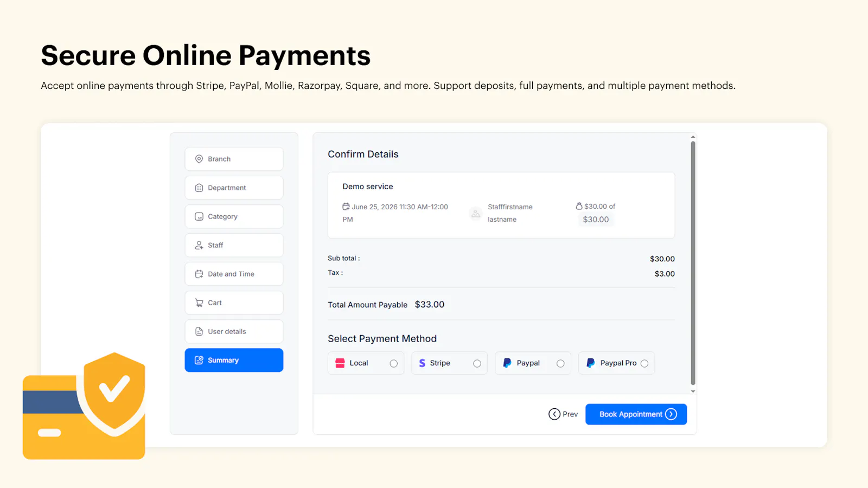Screen dimensions: 868x488
Task: Switch to the User details step
Action: tap(234, 331)
